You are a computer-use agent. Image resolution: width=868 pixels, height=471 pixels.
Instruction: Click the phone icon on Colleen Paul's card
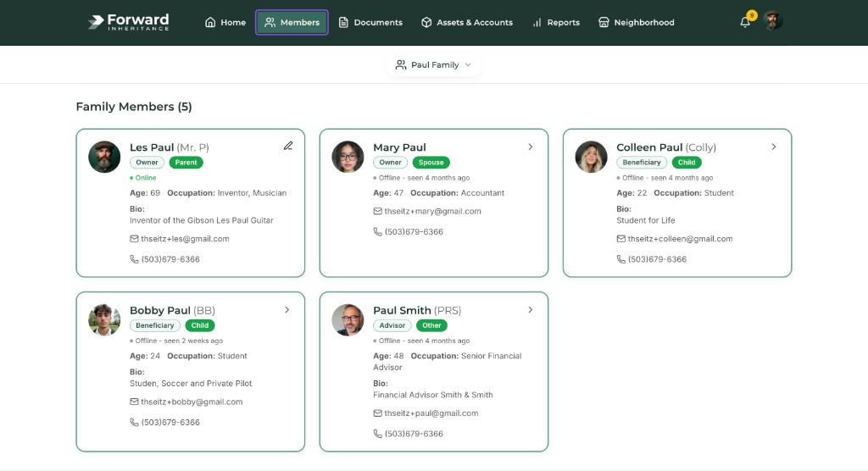[620, 259]
